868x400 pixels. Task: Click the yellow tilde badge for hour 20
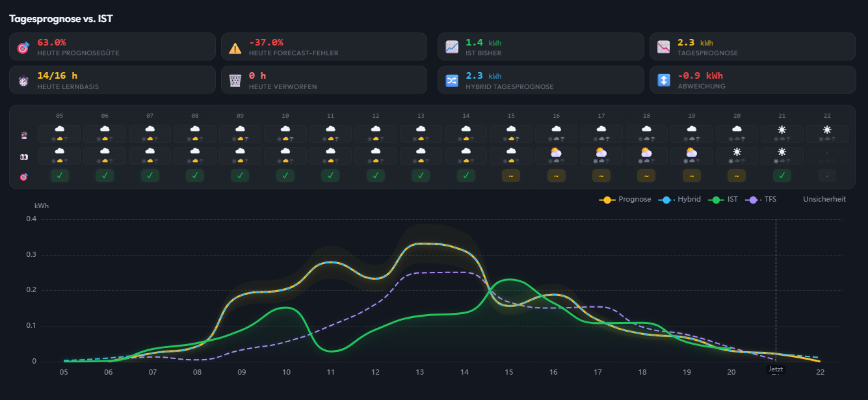click(737, 176)
